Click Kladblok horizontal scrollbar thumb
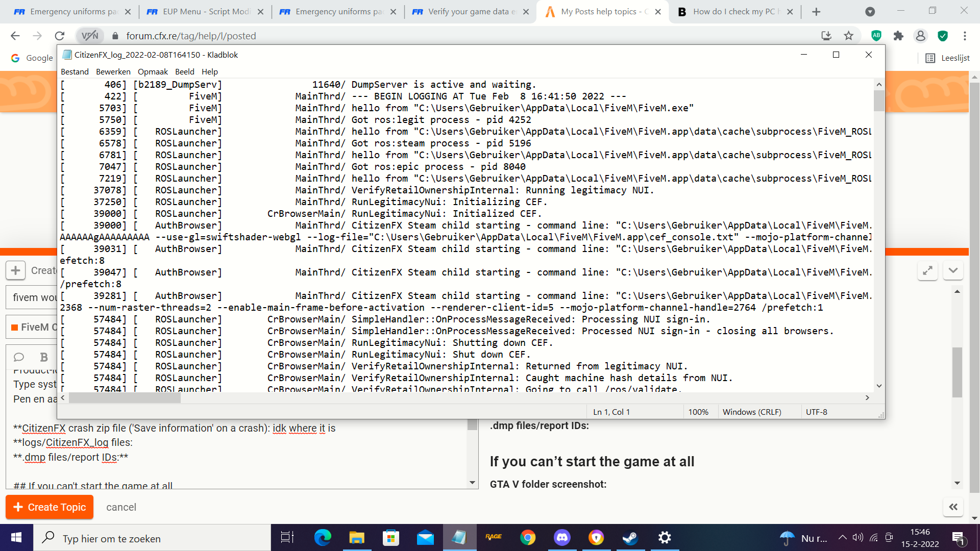 tap(125, 398)
